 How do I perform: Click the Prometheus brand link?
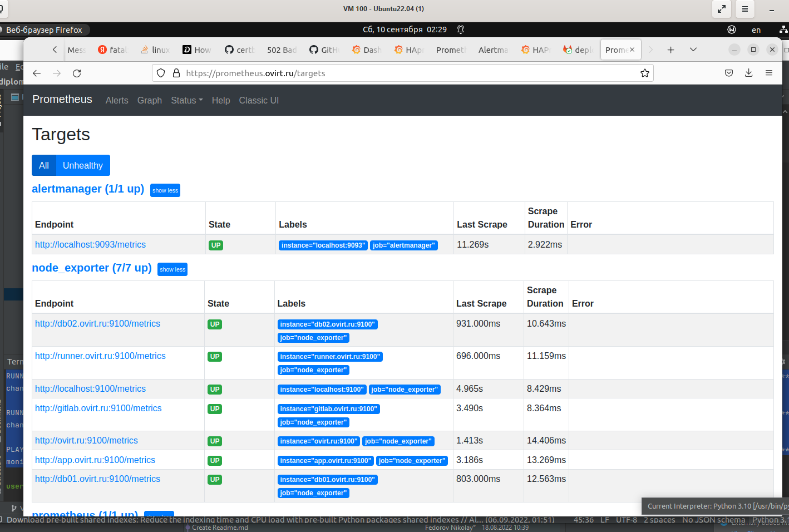point(62,100)
